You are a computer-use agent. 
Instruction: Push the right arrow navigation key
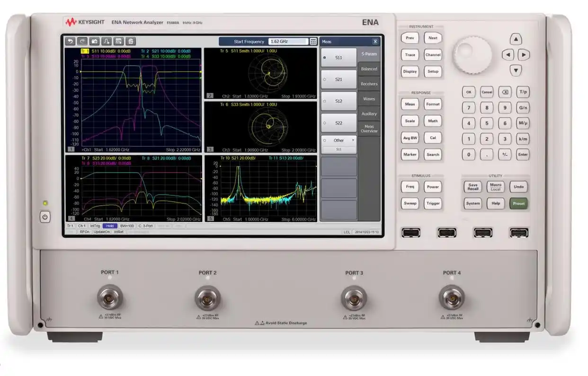pos(524,55)
